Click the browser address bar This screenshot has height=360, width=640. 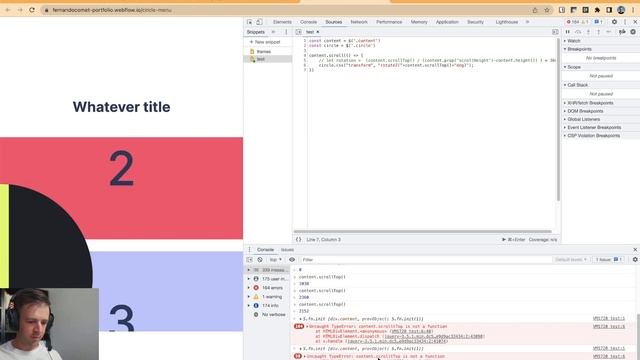point(286,10)
